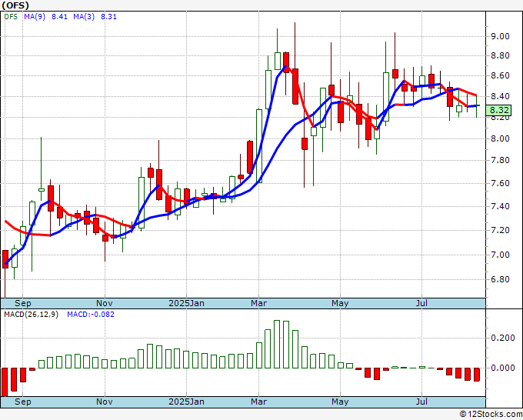Image resolution: width=523 pixels, height=420 pixels.
Task: Click the 8.40 price axis label
Action: [x=501, y=96]
